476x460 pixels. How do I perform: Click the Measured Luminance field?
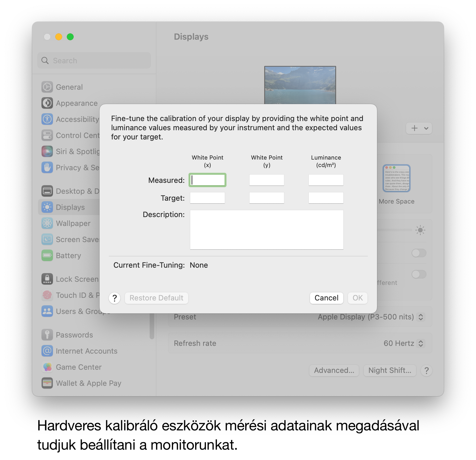point(326,180)
